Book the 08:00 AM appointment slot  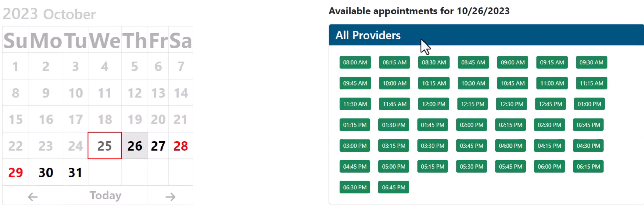click(x=355, y=62)
